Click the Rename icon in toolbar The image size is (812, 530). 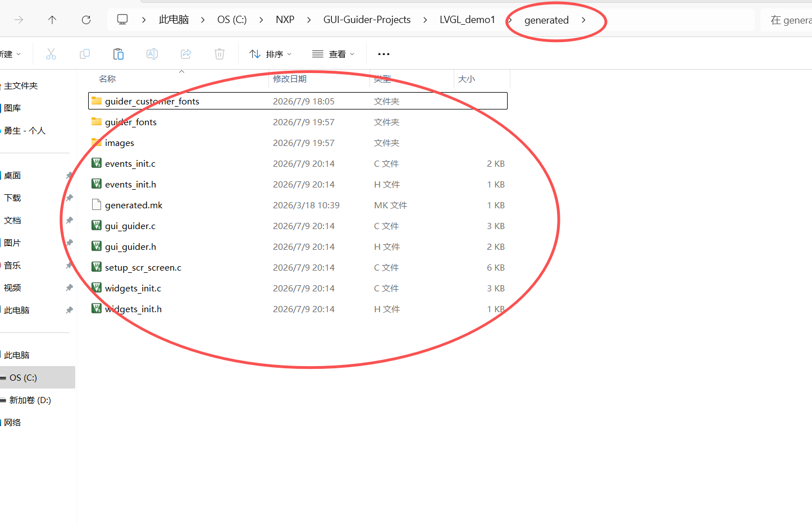click(x=152, y=54)
